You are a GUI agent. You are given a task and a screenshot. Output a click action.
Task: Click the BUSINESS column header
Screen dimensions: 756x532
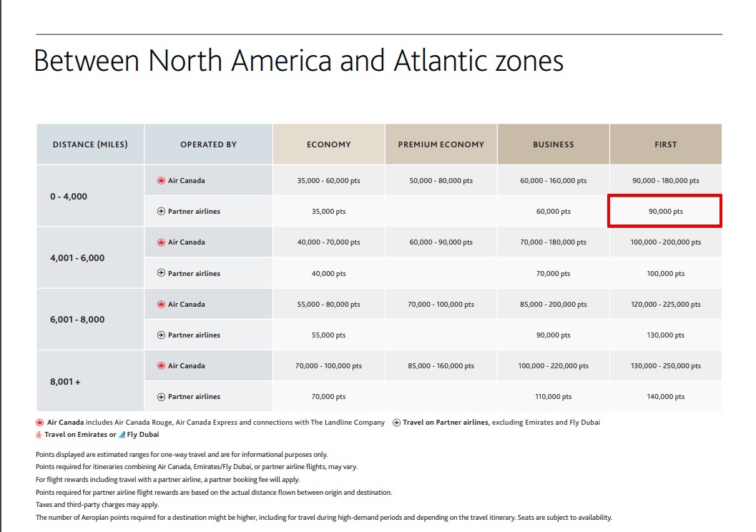(x=553, y=144)
